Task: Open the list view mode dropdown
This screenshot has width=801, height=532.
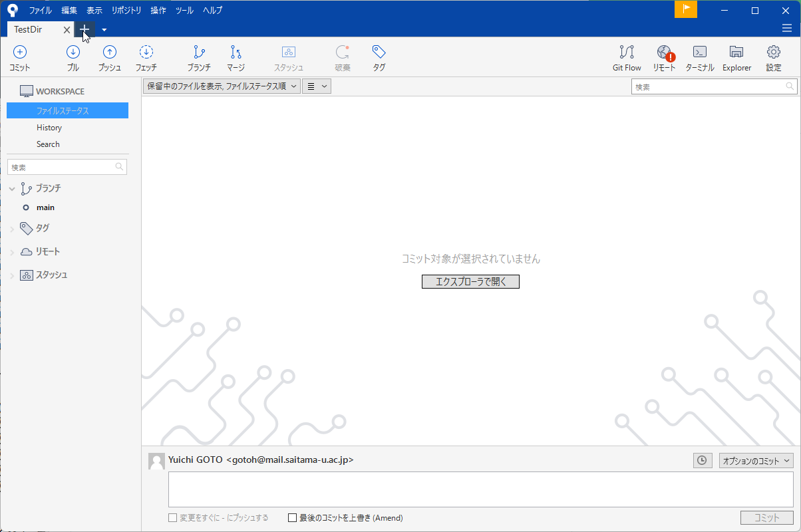Action: [317, 86]
